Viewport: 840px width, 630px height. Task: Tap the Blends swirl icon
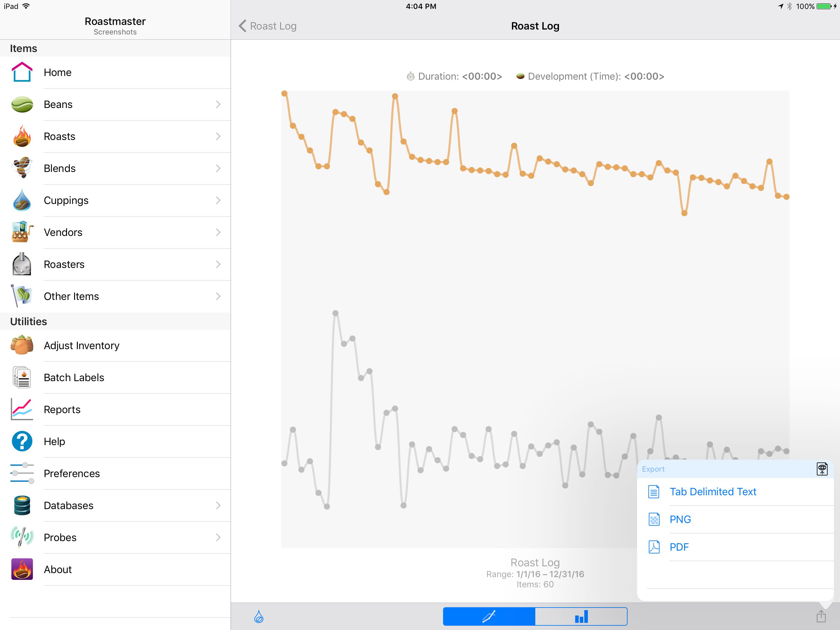[x=22, y=168]
